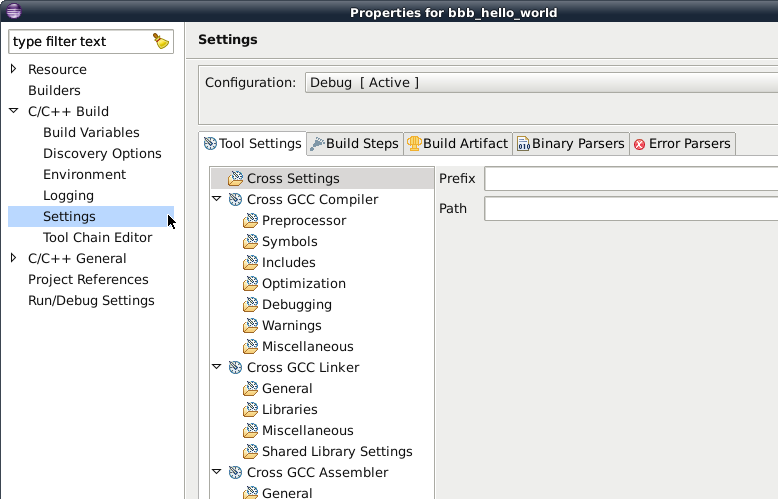Select Build Variables page
This screenshot has height=499, width=778.
(x=91, y=132)
